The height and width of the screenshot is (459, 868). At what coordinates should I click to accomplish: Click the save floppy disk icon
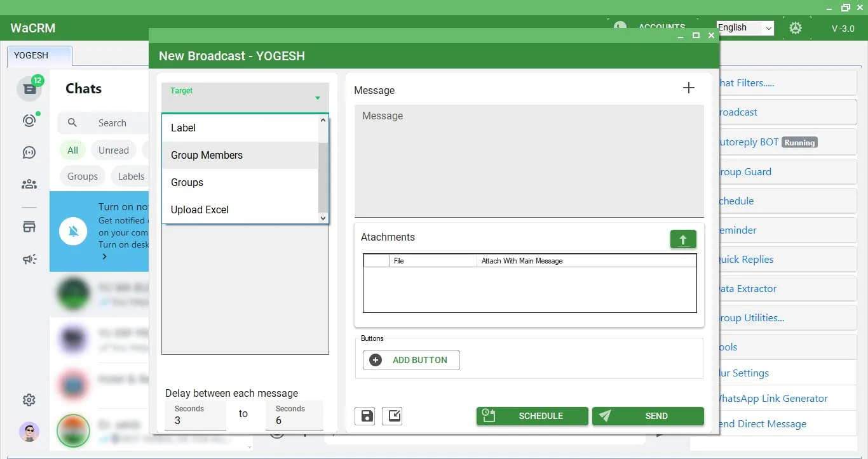click(365, 416)
